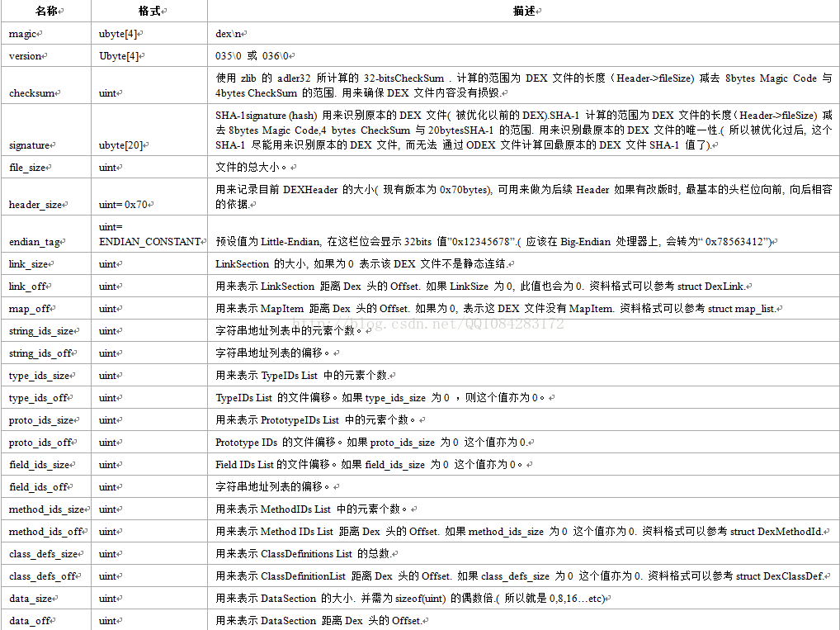Click the 描述 column header
Viewport: 840px width, 630px height.
(x=523, y=11)
